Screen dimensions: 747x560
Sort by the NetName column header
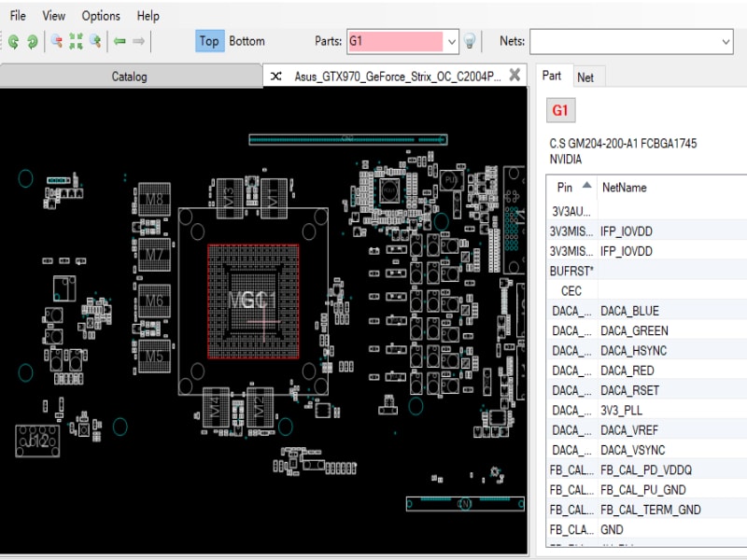coord(625,188)
